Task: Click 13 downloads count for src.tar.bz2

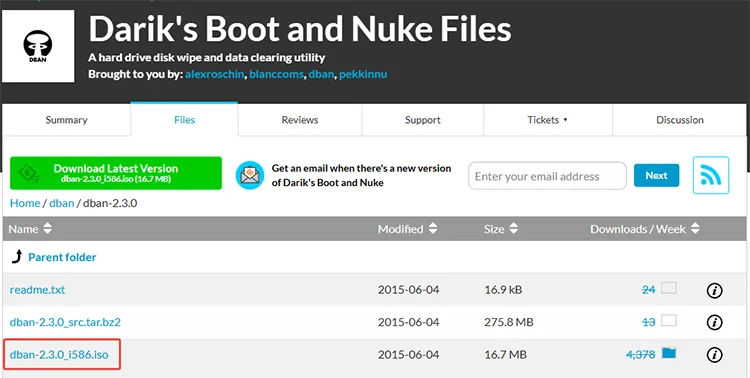Action: coord(648,322)
